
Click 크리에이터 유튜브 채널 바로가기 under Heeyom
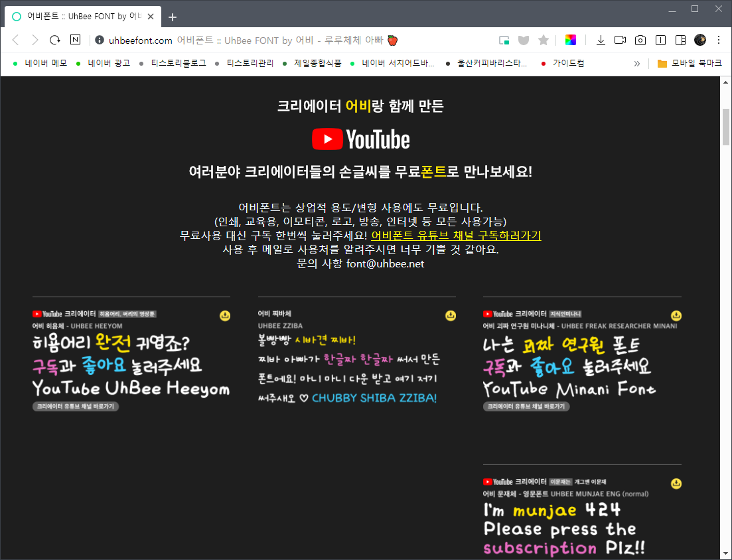coord(76,407)
